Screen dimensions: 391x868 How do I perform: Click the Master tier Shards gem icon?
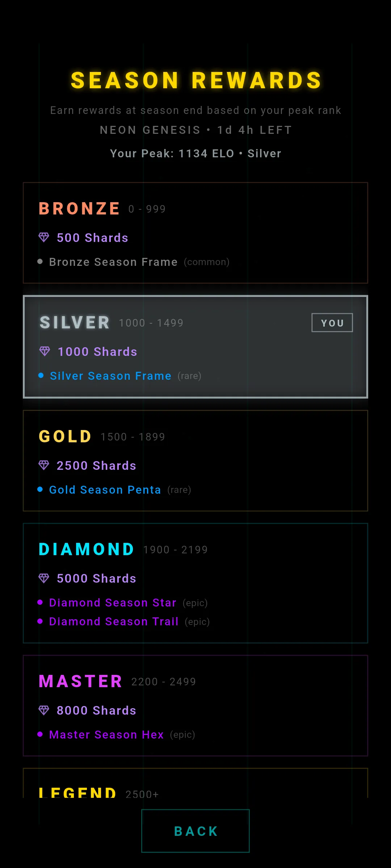tap(45, 710)
